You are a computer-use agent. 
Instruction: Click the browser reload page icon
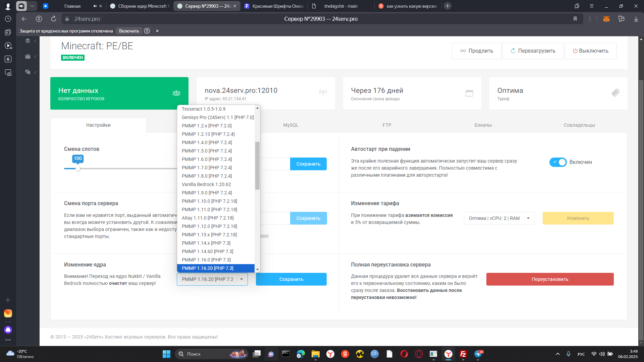pos(54,19)
